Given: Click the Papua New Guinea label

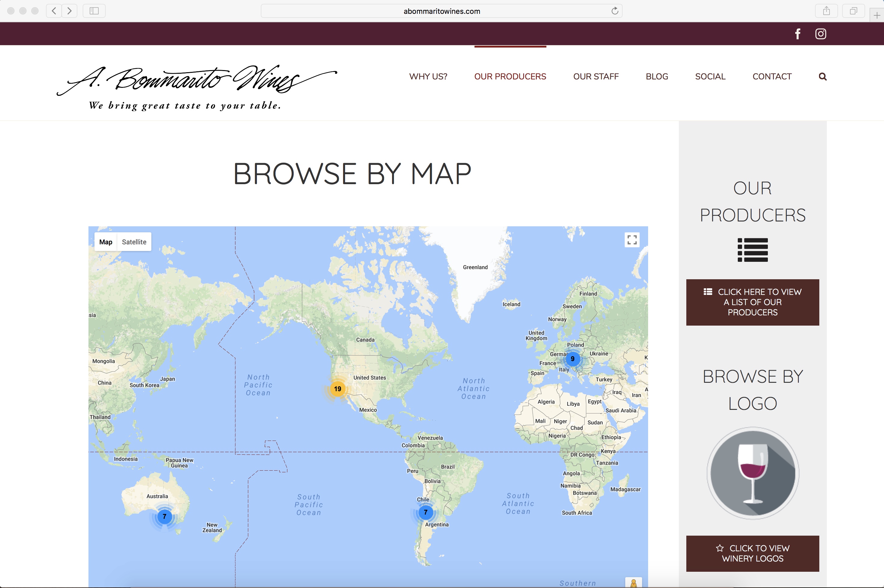Looking at the screenshot, I should 179,463.
